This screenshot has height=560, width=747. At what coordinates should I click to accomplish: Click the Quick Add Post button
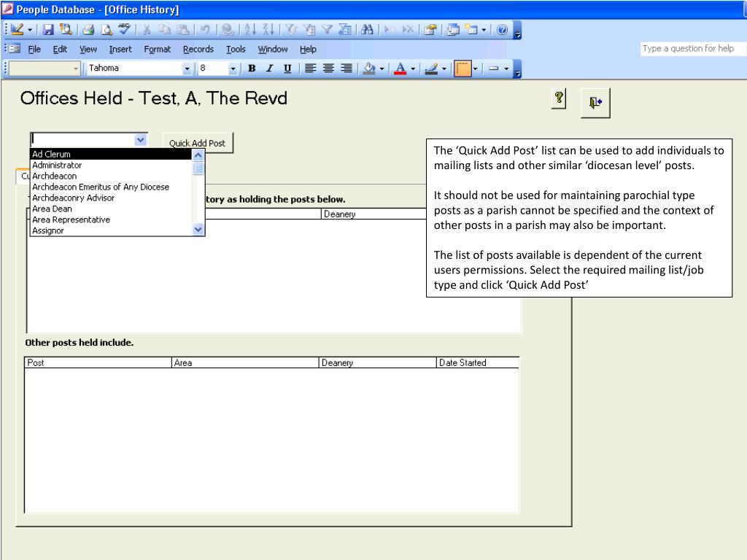197,143
